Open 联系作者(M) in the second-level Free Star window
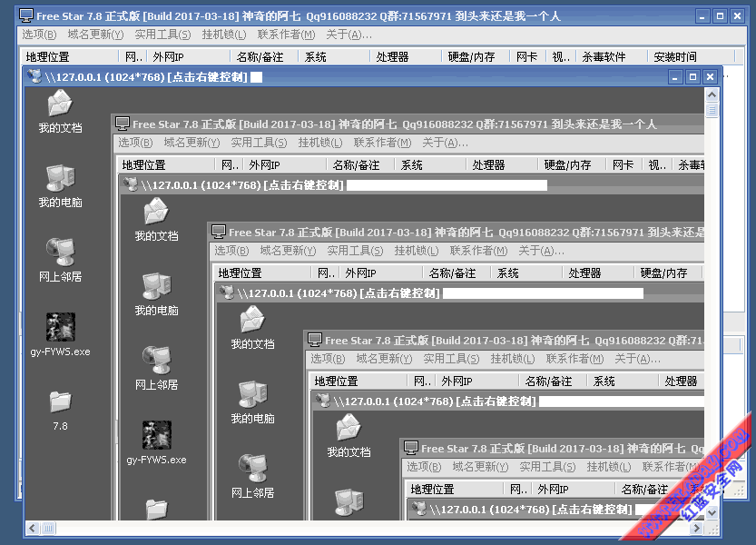Viewport: 756px width, 545px height. pos(382,143)
